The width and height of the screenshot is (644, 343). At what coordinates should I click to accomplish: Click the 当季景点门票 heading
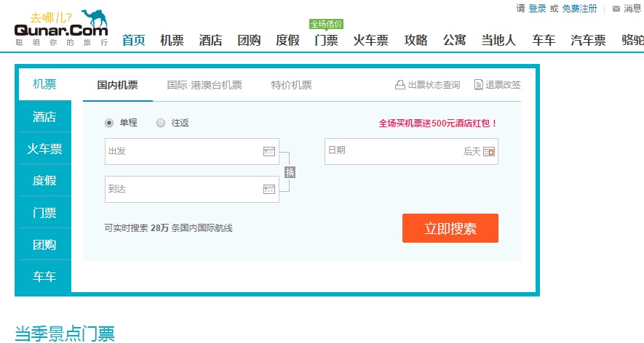65,334
